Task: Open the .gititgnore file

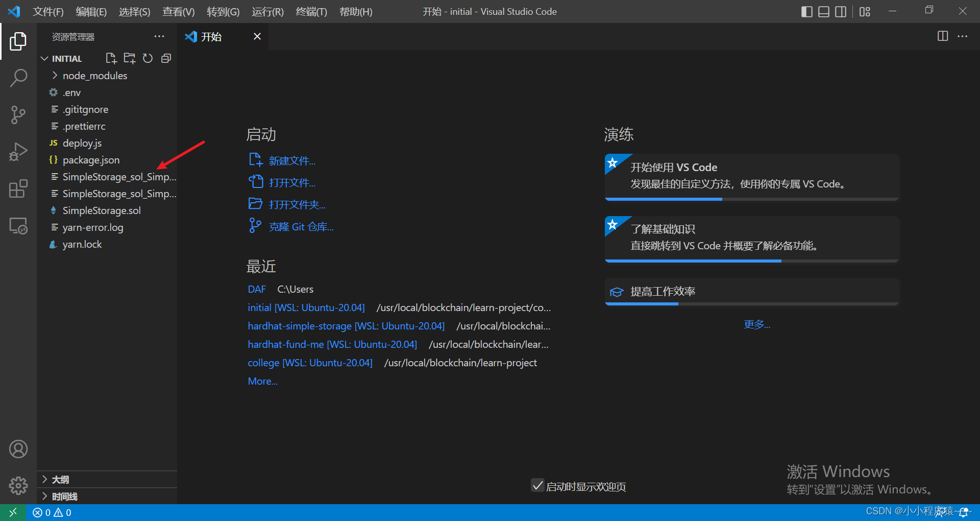Action: point(107,109)
